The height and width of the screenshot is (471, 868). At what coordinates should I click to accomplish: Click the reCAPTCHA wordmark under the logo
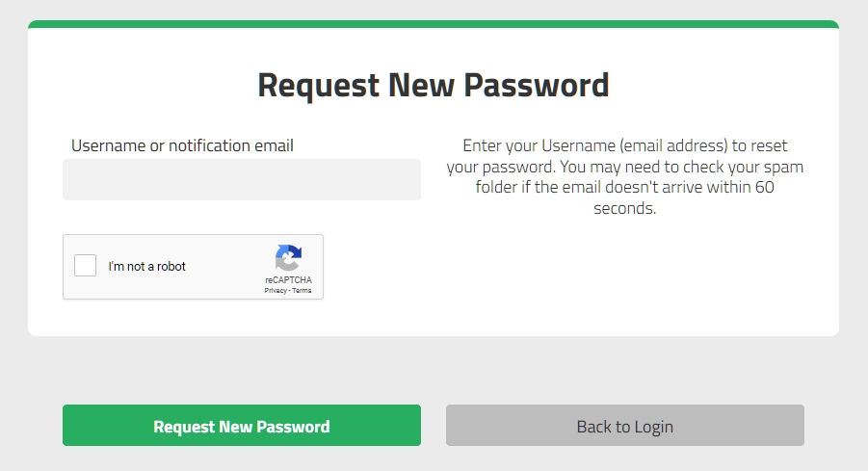[x=288, y=280]
